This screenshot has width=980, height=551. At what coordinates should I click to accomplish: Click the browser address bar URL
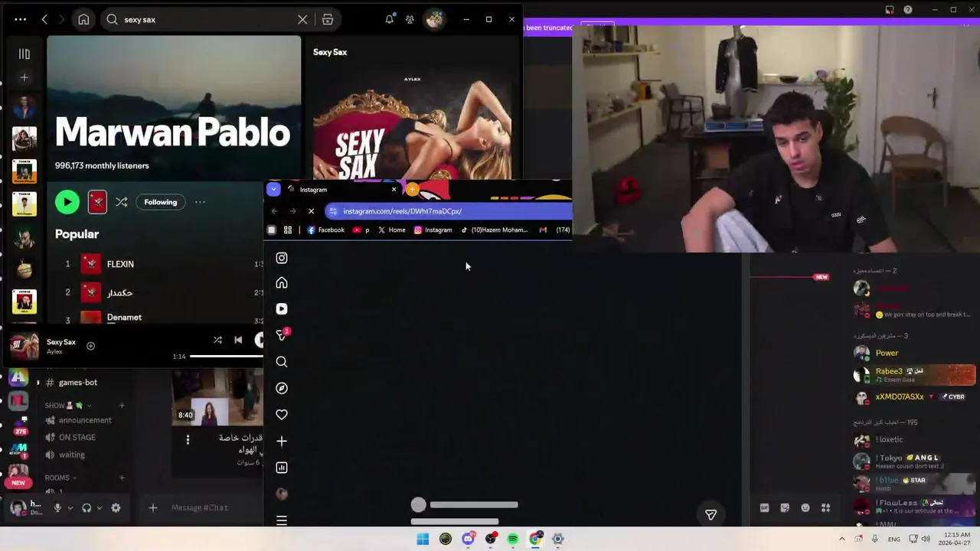402,211
